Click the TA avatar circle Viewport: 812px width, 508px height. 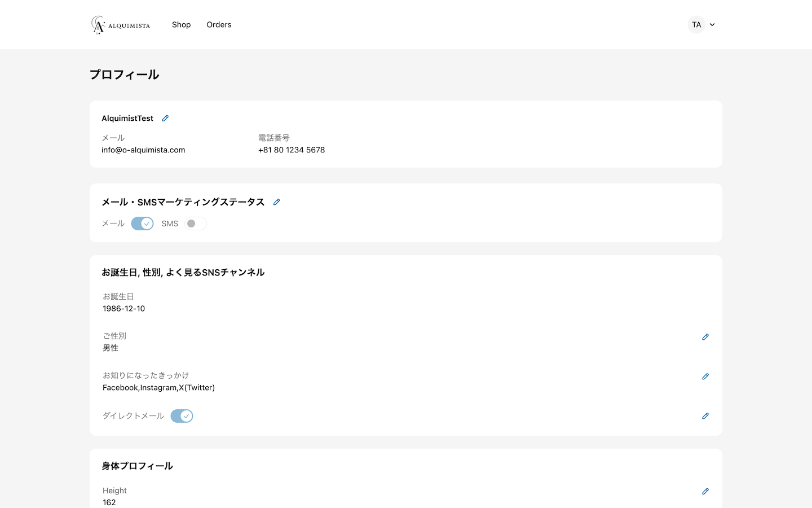coord(696,25)
